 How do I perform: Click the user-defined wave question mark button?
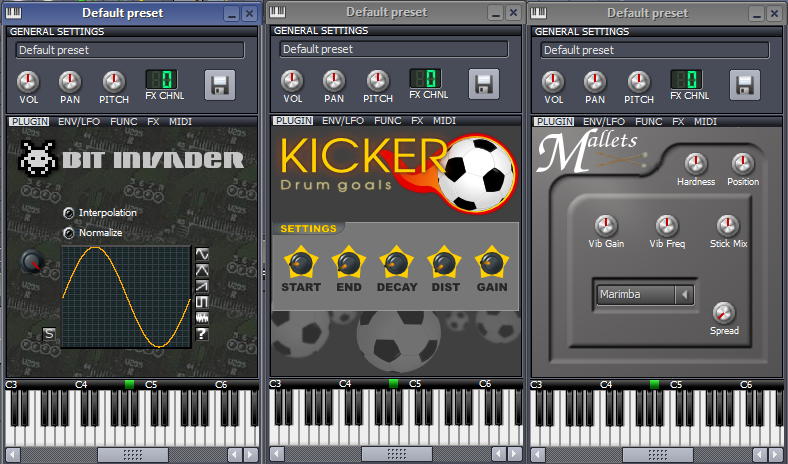click(202, 334)
